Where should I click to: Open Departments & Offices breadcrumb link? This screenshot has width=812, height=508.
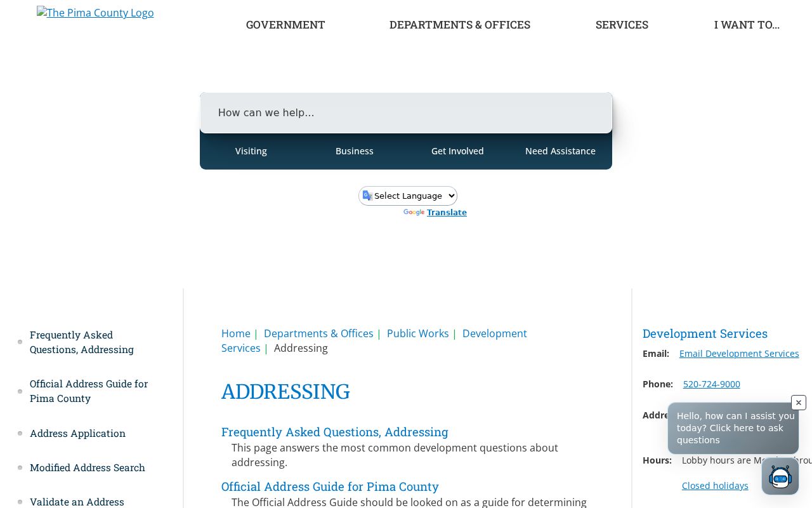click(x=318, y=333)
